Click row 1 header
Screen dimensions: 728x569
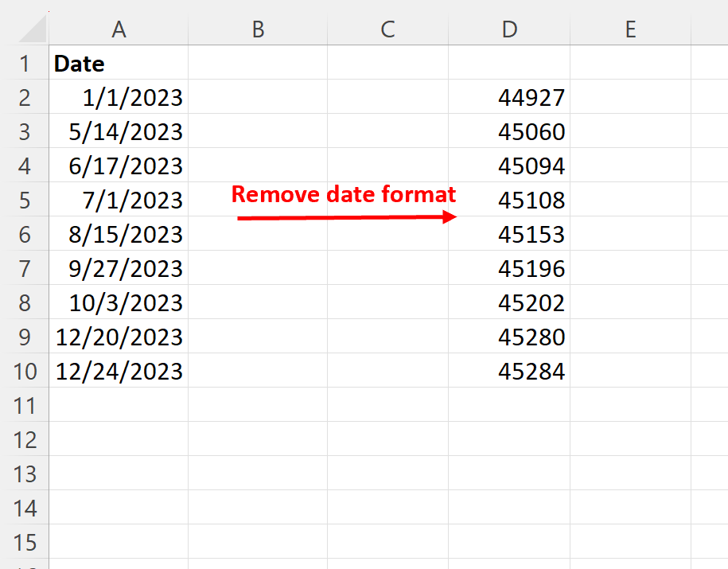coord(25,63)
